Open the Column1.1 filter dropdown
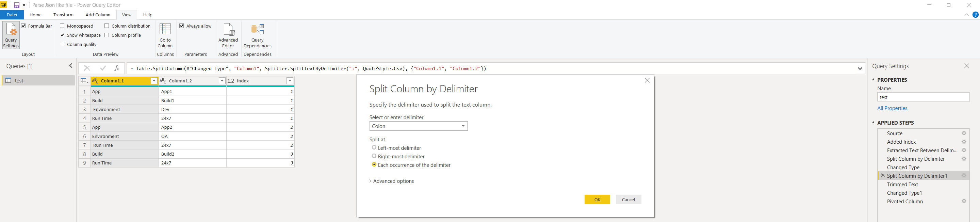This screenshot has width=980, height=222. [154, 81]
